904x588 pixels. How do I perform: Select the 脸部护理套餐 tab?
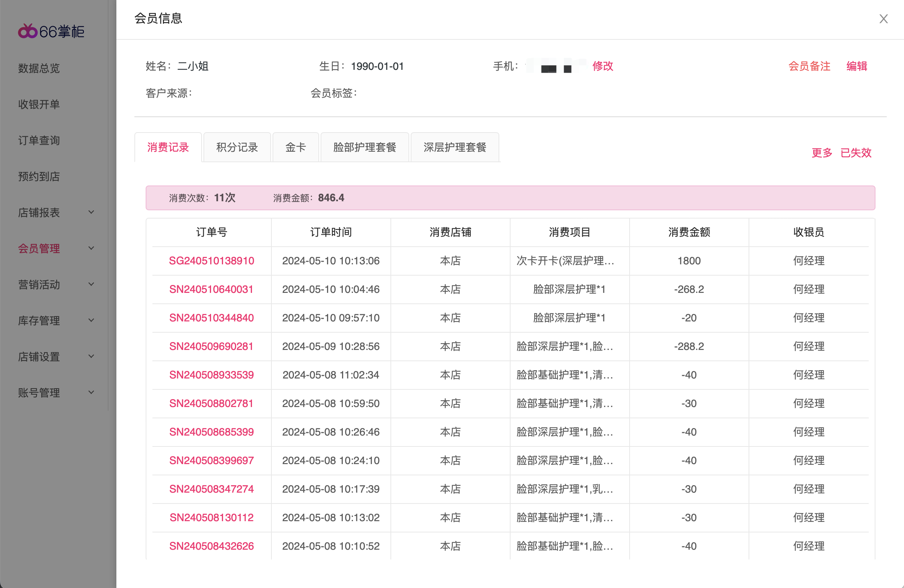pyautogui.click(x=365, y=148)
